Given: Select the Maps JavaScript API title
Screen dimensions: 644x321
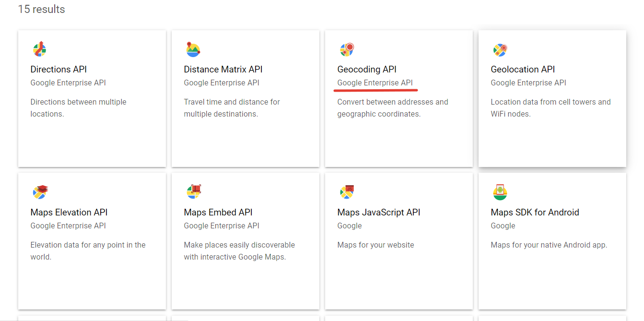Looking at the screenshot, I should (x=379, y=212).
